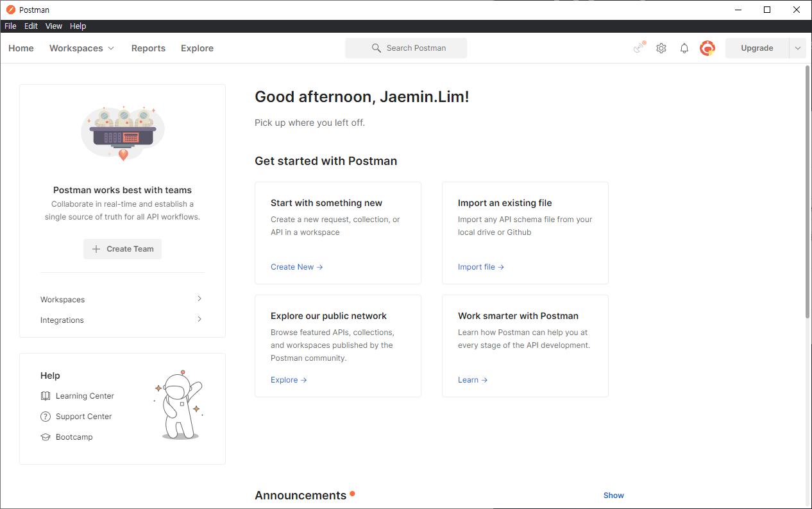Maximize the Postman window

[767, 10]
